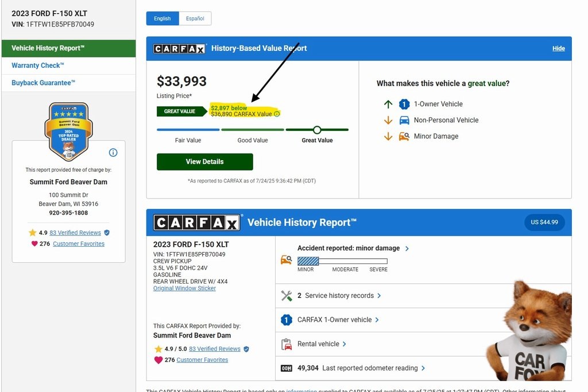Screen dimensions: 588x392
Task: Click the Minor Damage car icon in value factors
Action: pos(404,137)
